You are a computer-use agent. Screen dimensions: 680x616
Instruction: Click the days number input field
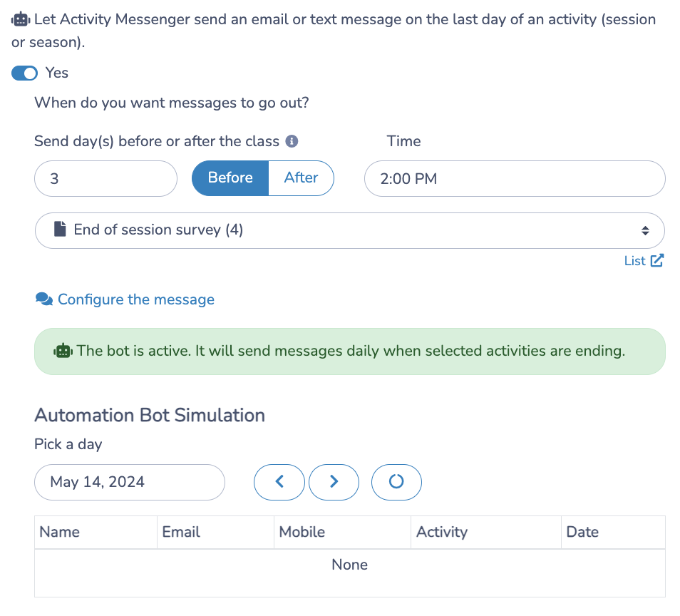(x=105, y=179)
